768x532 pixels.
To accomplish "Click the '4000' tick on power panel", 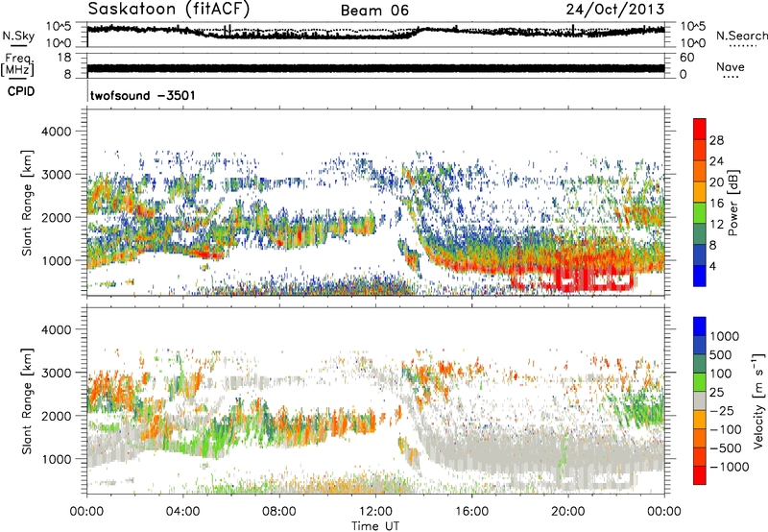I will point(56,132).
